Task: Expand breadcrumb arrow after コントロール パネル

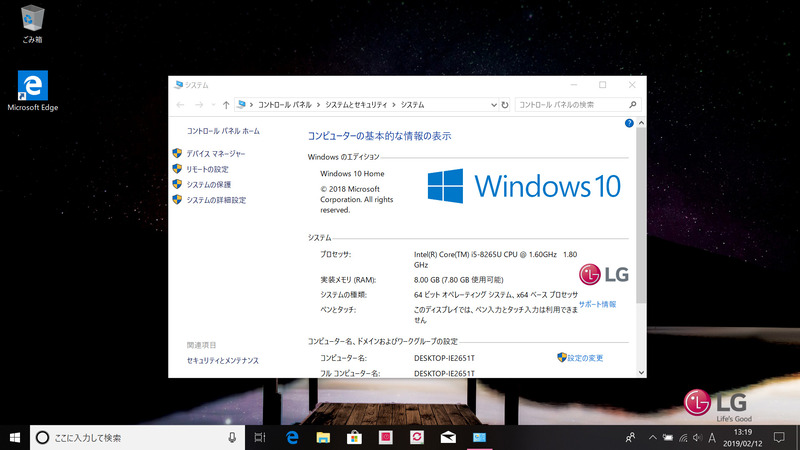Action: click(318, 105)
